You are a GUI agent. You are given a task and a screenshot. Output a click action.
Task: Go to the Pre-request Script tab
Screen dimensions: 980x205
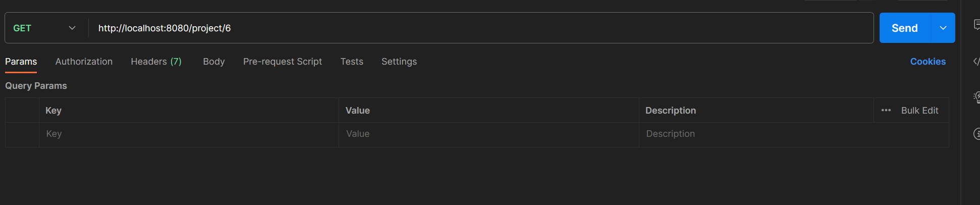tap(283, 62)
